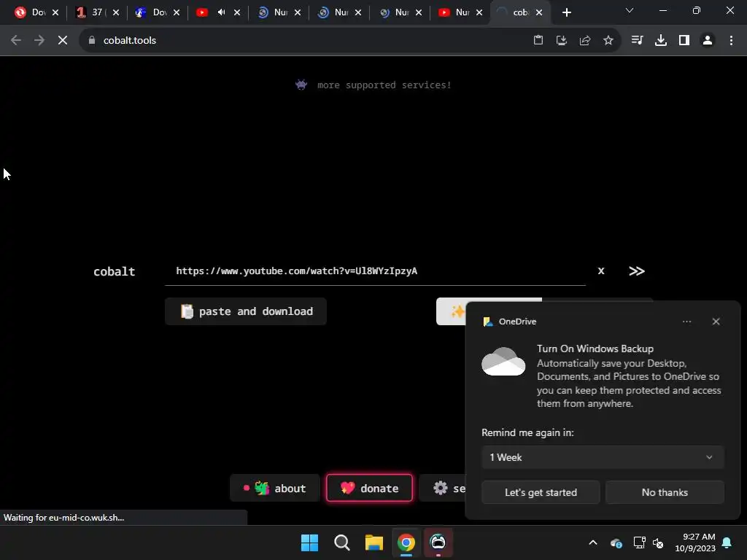Screen dimensions: 747x560
Task: Click the donate button
Action: (369, 488)
